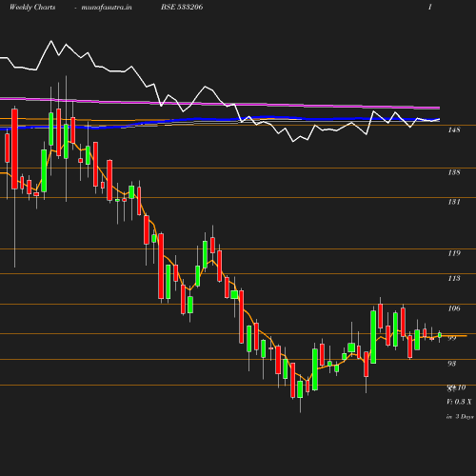Click the 131 price axis label
476x476 pixels.
(454, 202)
